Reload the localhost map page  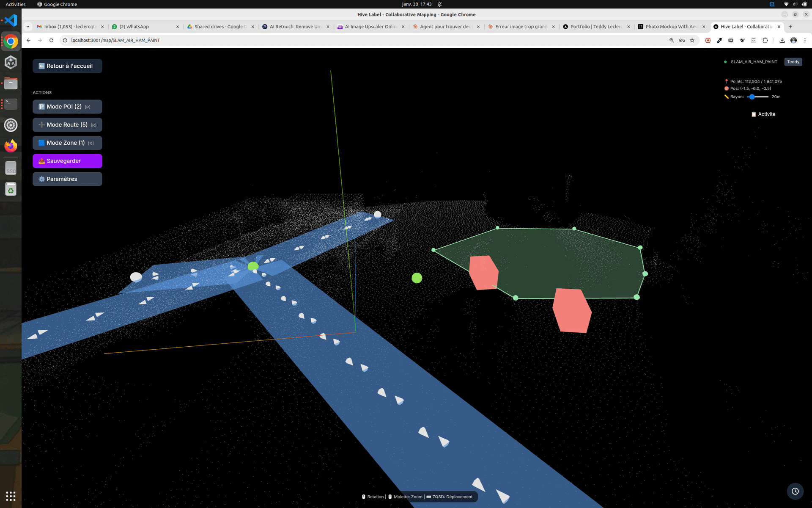point(51,40)
